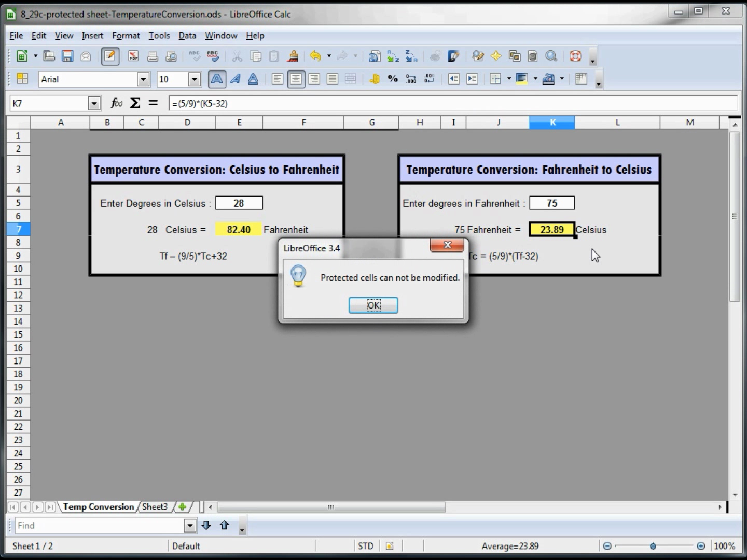Click the Zoom magnifier icon
747x560 pixels.
click(551, 57)
